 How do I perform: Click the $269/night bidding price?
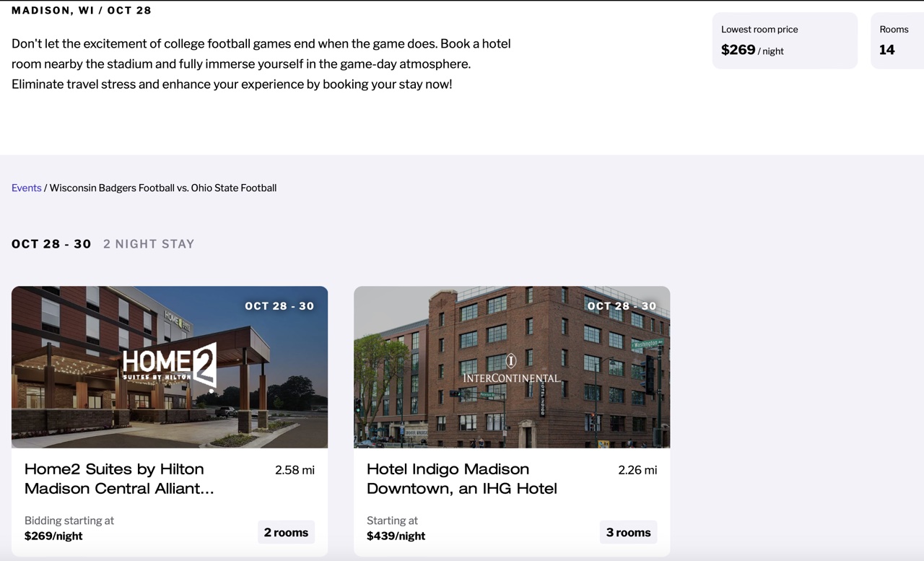pos(53,536)
